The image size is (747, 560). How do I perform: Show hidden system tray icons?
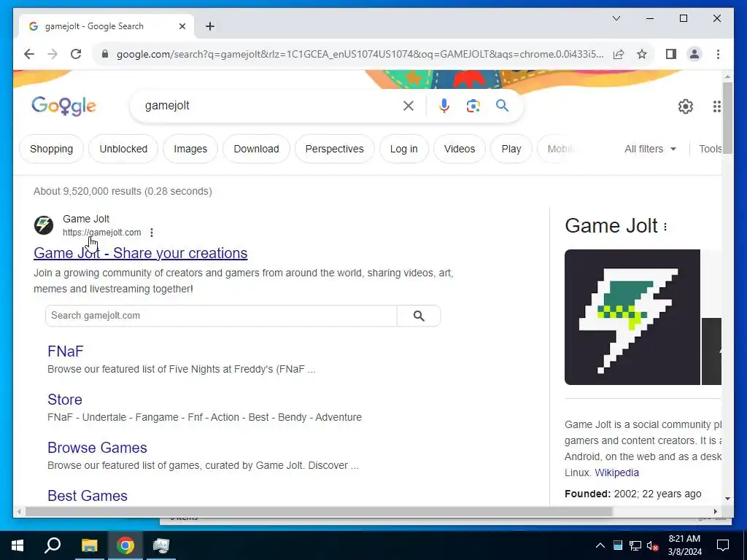(x=600, y=545)
